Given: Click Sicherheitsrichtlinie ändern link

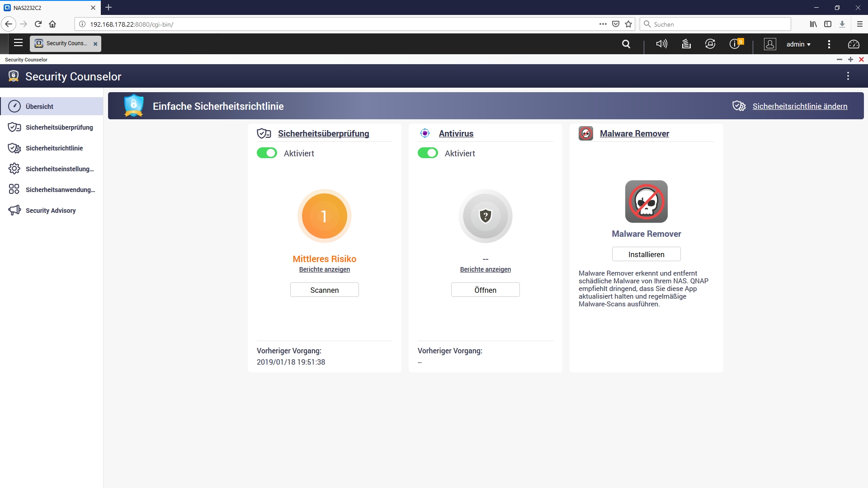Looking at the screenshot, I should coord(799,106).
